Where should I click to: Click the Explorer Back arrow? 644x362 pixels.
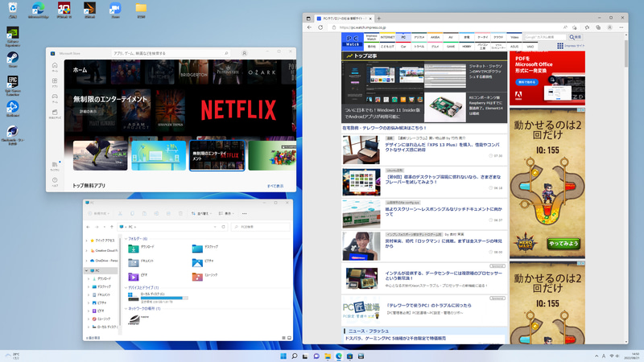[x=89, y=227]
